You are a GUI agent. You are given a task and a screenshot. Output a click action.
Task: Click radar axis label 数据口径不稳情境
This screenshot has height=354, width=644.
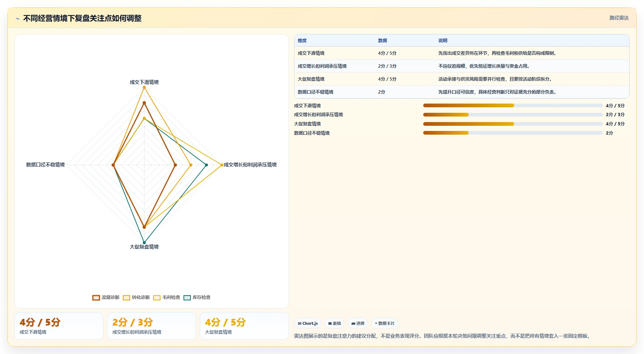tap(45, 165)
